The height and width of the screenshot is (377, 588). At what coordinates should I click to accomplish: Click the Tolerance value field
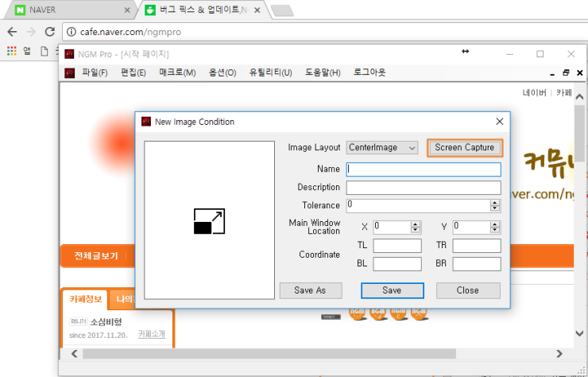click(x=418, y=205)
